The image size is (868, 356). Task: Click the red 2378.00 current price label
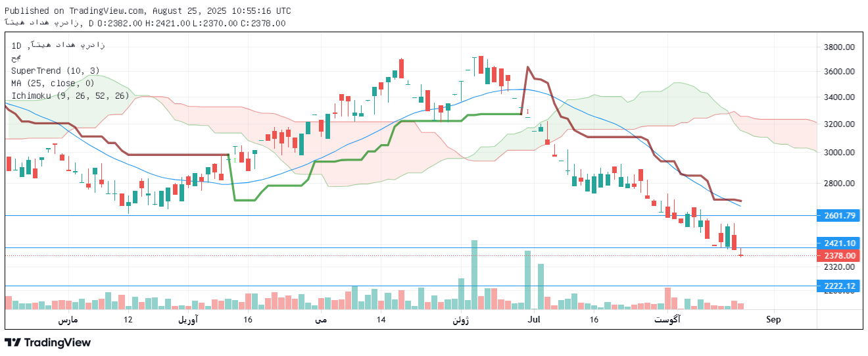[840, 255]
